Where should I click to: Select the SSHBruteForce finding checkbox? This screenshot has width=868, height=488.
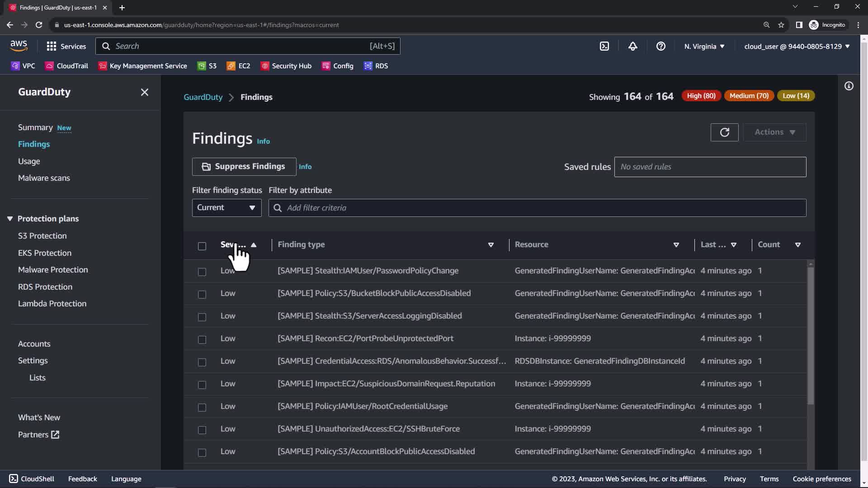pos(202,430)
